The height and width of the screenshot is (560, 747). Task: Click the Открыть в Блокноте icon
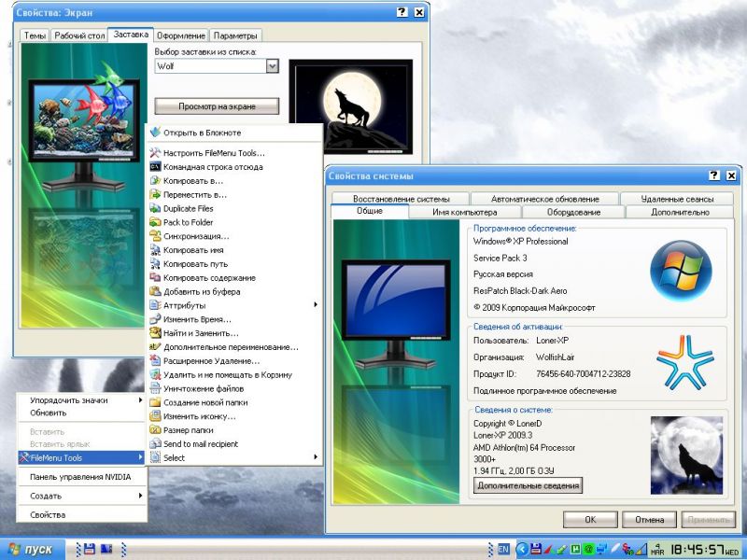point(155,133)
